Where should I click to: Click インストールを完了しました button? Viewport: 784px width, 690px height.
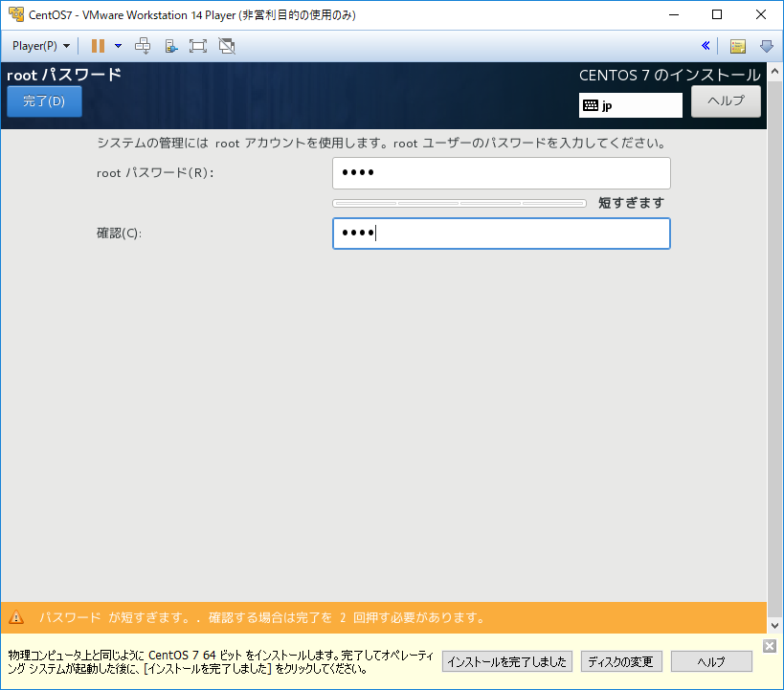506,661
